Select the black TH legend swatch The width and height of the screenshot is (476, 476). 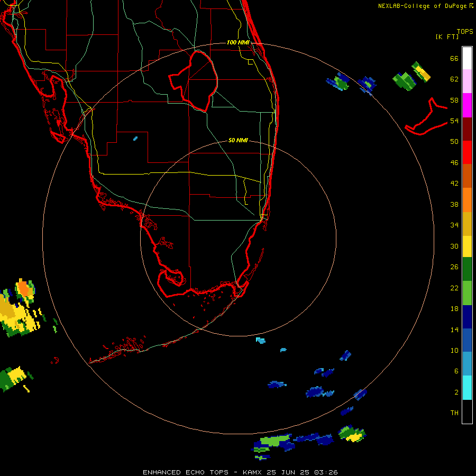coord(467,411)
